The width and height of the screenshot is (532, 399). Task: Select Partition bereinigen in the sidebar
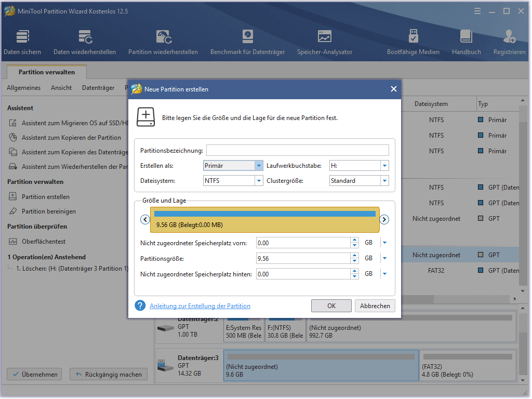coord(42,211)
